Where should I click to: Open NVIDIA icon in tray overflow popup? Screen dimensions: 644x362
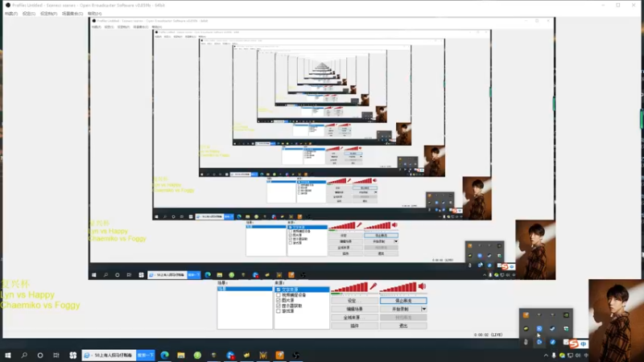click(x=567, y=315)
